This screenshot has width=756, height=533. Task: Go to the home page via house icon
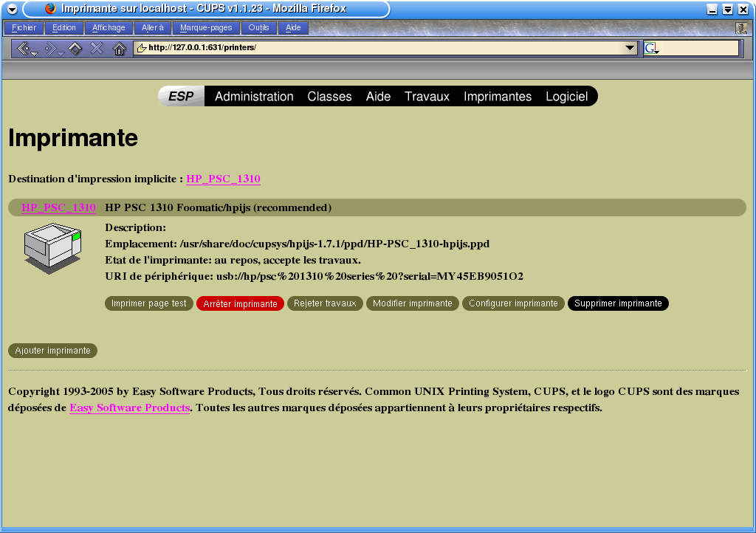pos(119,48)
